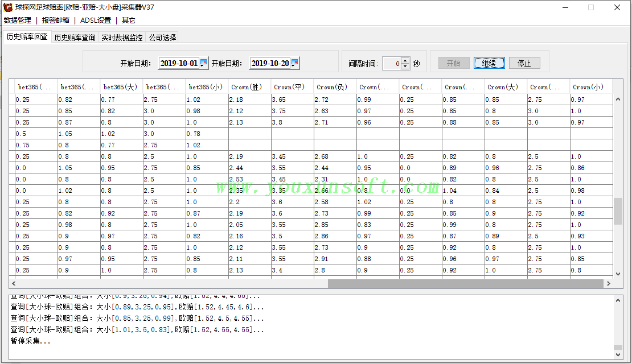Open the 其它 menu
This screenshot has width=632, height=364.
coord(129,20)
